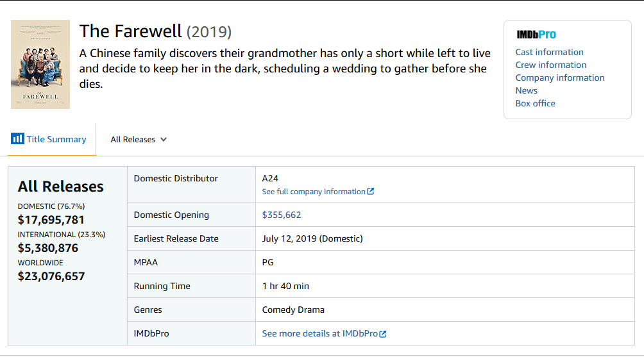
Task: Click The Farewell movie poster thumbnail
Action: point(40,64)
